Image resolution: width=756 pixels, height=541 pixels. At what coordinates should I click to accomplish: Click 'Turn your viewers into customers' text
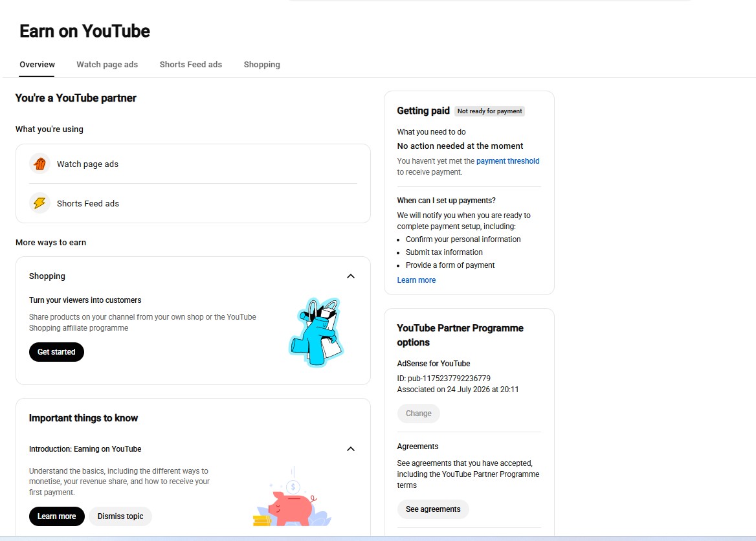[85, 300]
